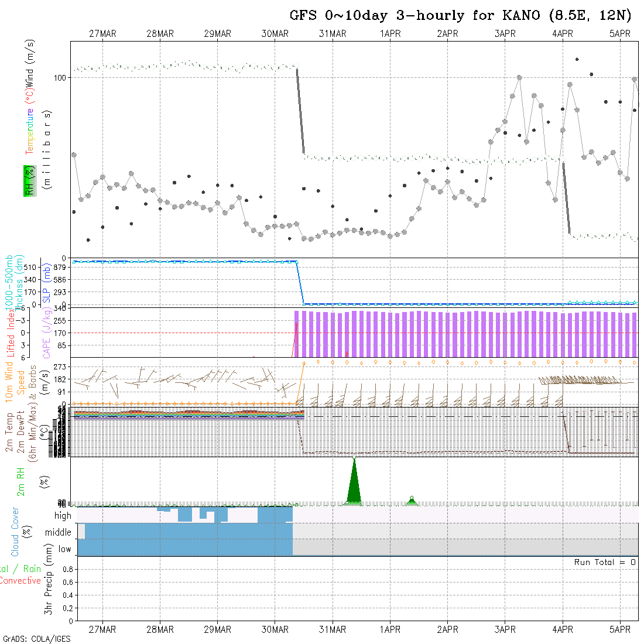
Task: Click the "Run Total = 0" text
Action: point(605,562)
